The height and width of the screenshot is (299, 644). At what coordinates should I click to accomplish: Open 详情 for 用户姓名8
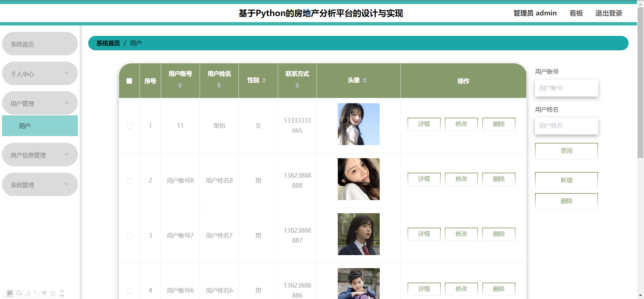424,179
